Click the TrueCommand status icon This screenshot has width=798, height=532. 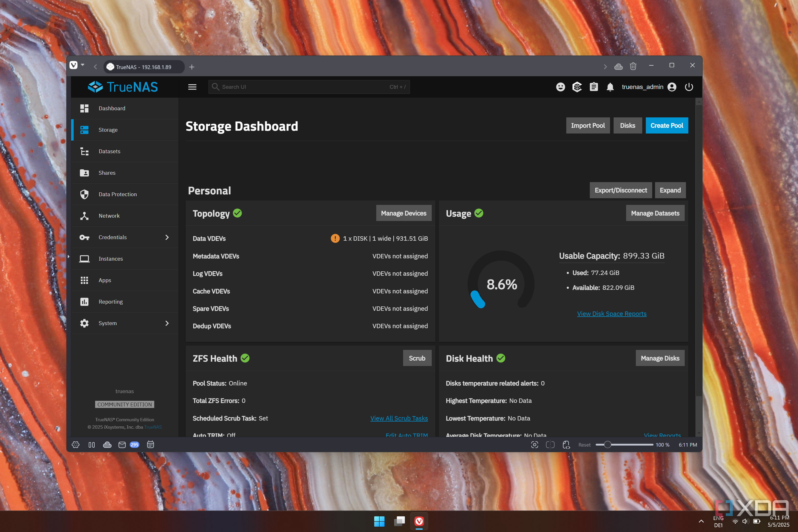click(577, 87)
